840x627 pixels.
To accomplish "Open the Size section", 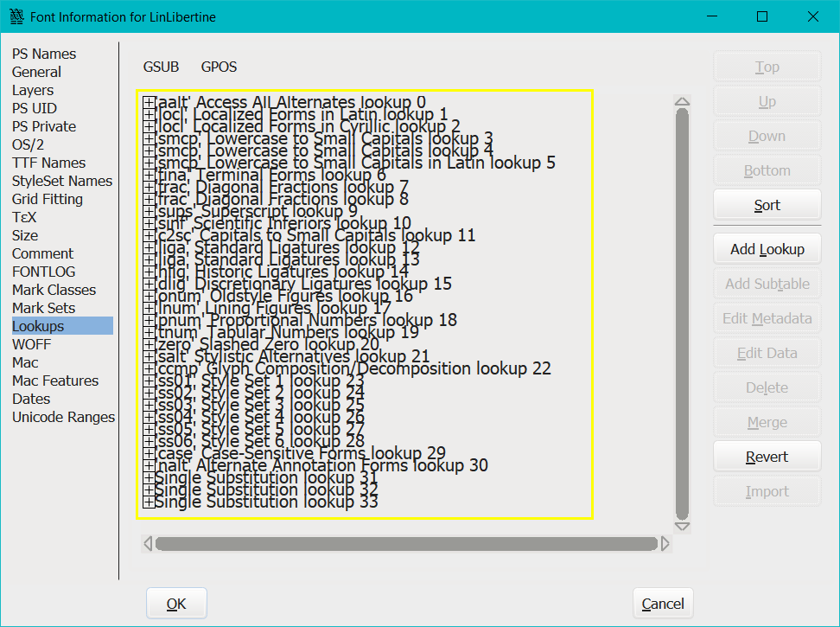I will coord(25,236).
